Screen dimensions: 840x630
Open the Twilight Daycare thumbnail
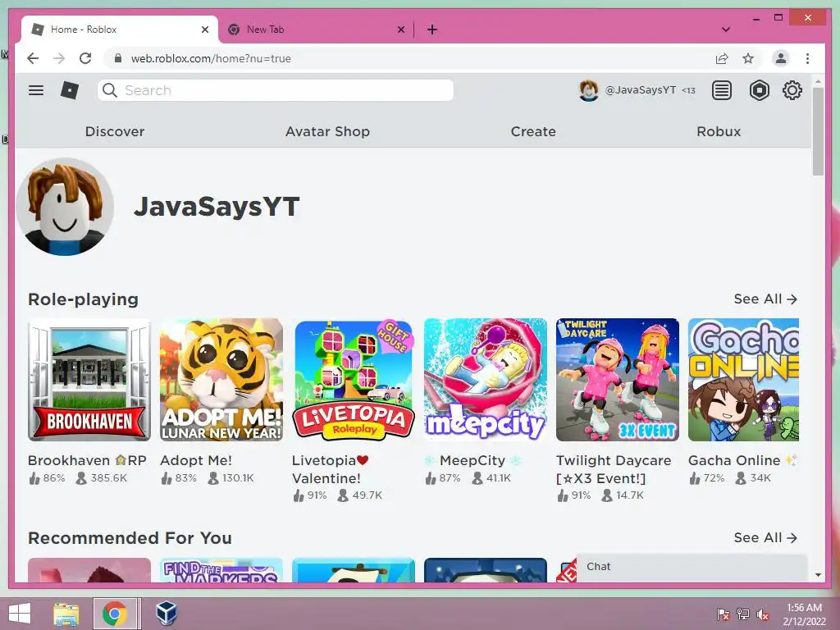[x=618, y=380]
